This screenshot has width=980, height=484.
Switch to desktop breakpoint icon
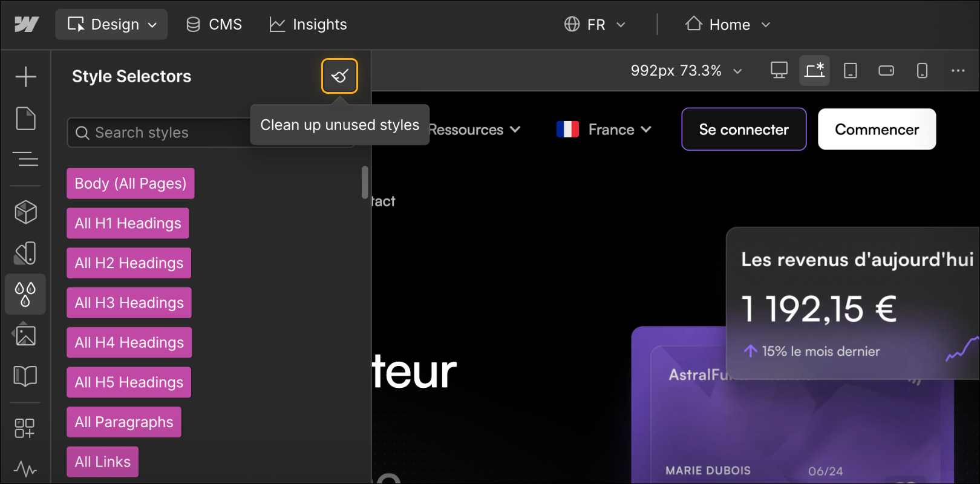tap(779, 71)
